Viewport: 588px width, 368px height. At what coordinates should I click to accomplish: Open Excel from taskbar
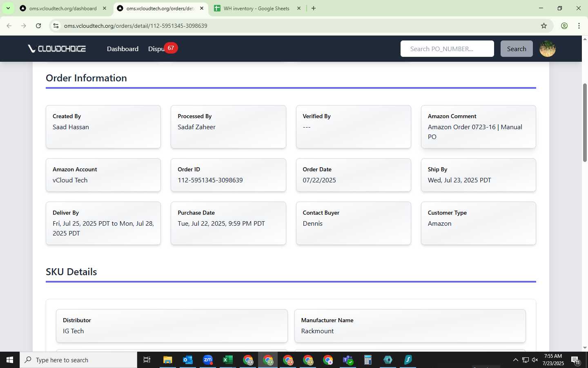point(228,360)
